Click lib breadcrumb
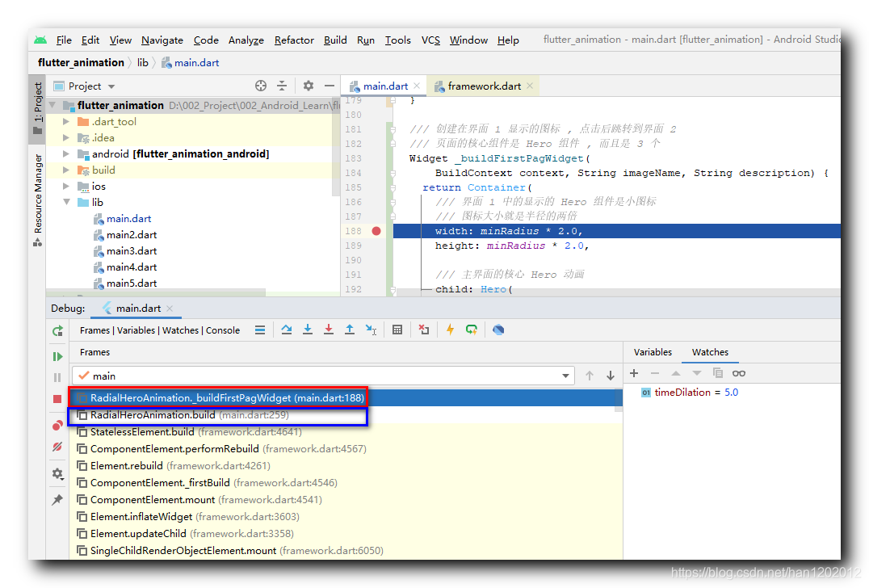This screenshot has height=588, width=869. click(142, 63)
